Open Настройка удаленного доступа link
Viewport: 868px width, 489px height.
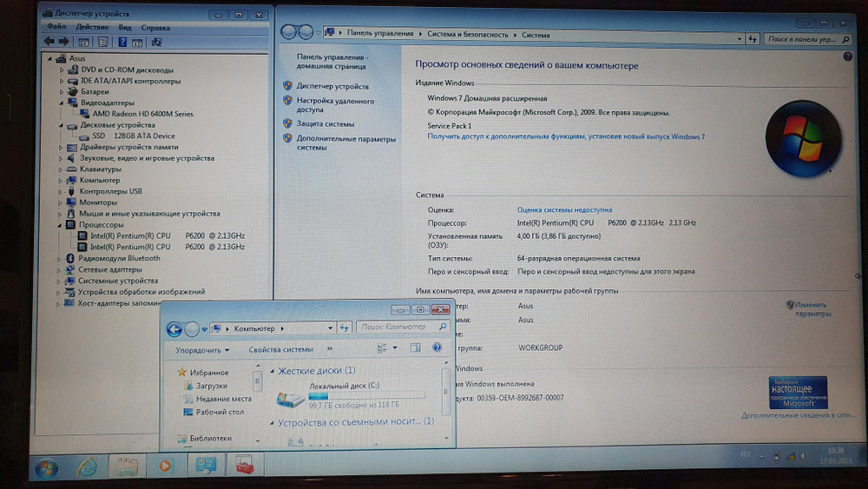click(x=335, y=105)
